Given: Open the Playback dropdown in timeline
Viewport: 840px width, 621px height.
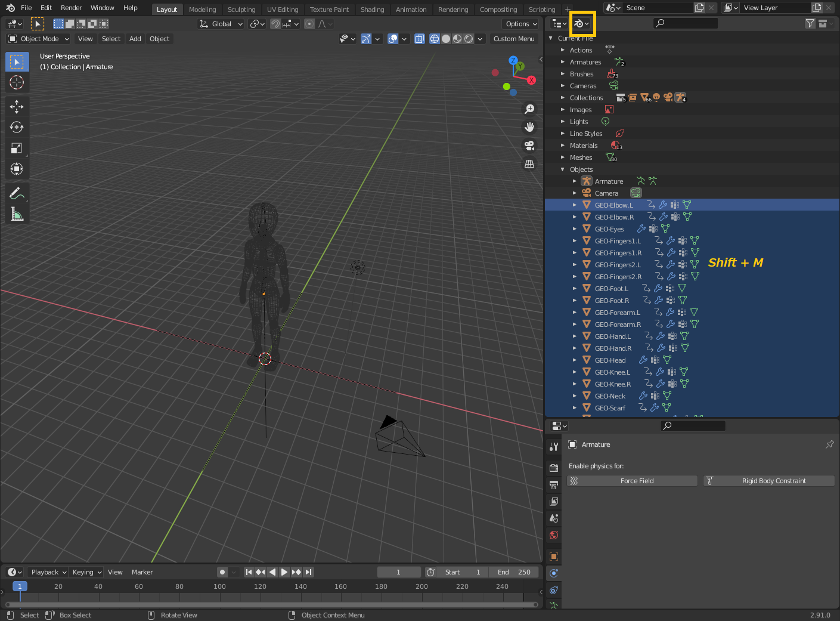Looking at the screenshot, I should pos(48,572).
